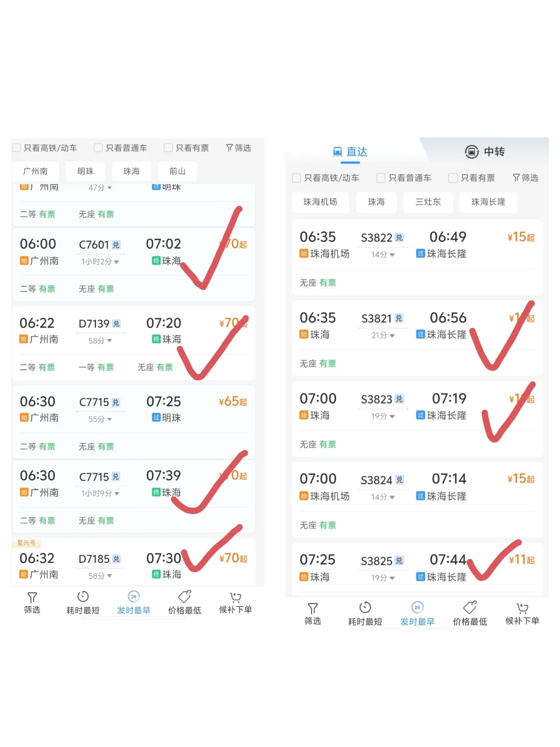Select the 三灶东 station filter
Screen dimensions: 560x747
tap(428, 202)
